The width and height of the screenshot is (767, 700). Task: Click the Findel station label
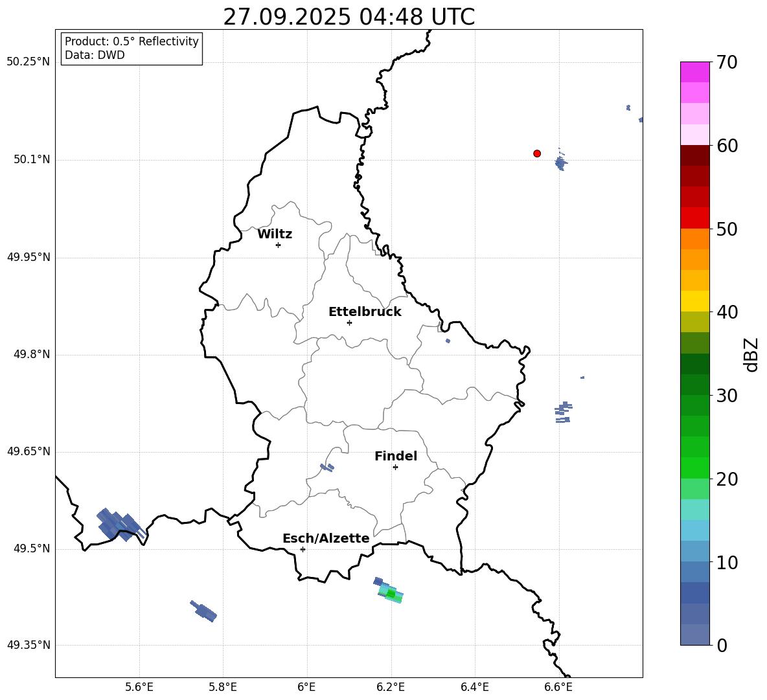(x=396, y=456)
